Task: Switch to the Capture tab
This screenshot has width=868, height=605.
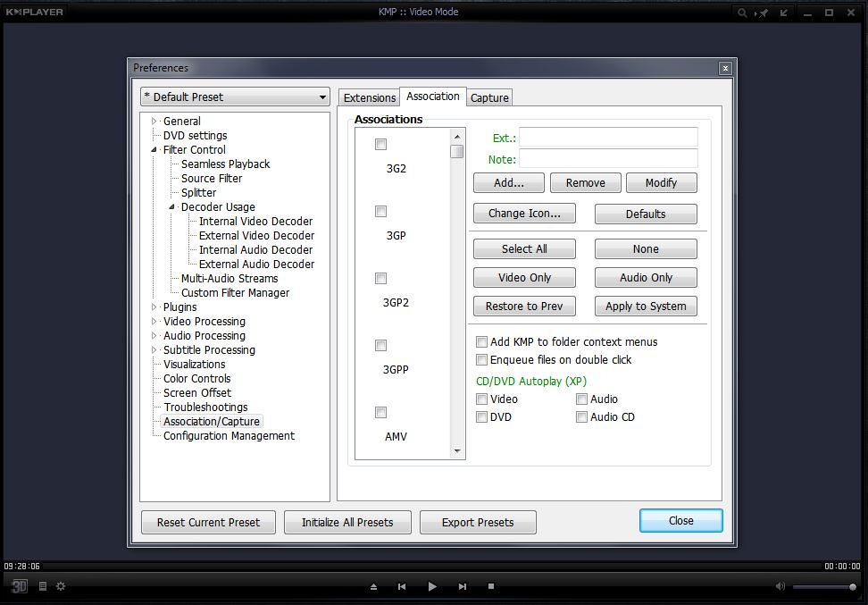Action: [488, 97]
